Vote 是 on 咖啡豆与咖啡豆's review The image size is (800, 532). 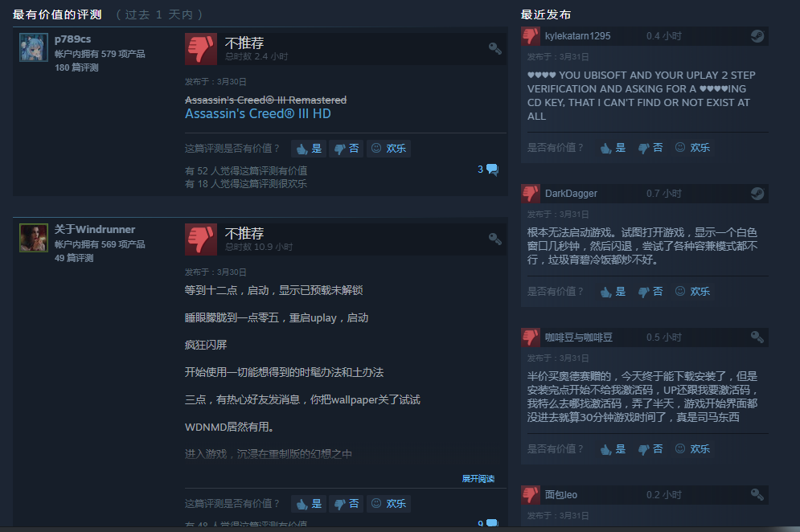tap(613, 449)
